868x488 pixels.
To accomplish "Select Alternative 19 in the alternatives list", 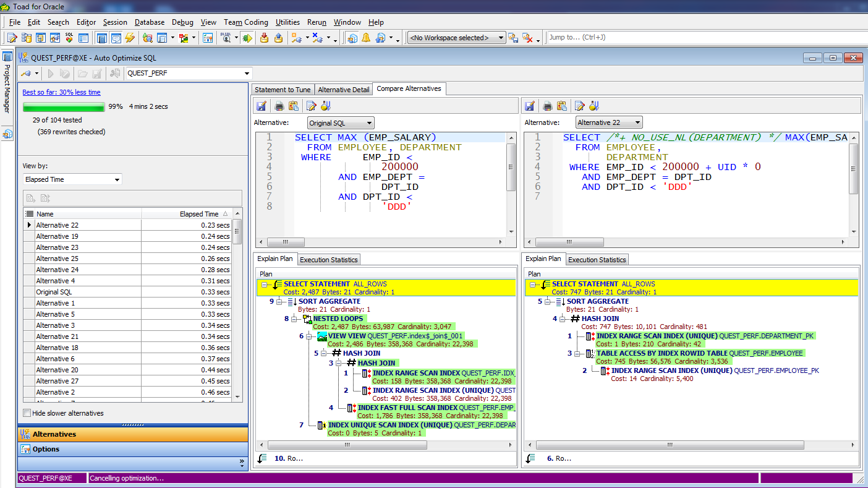I will [57, 236].
